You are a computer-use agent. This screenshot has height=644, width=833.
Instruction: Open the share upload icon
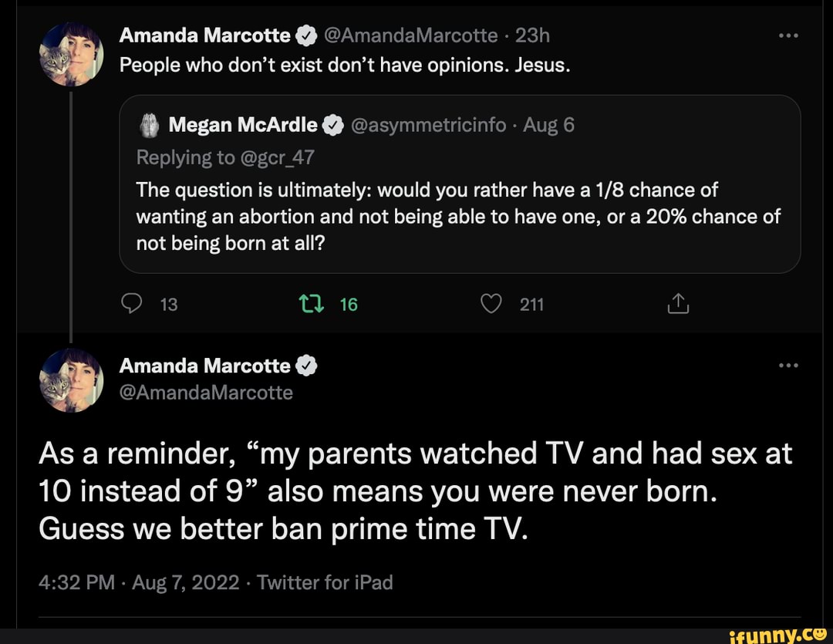tap(678, 303)
